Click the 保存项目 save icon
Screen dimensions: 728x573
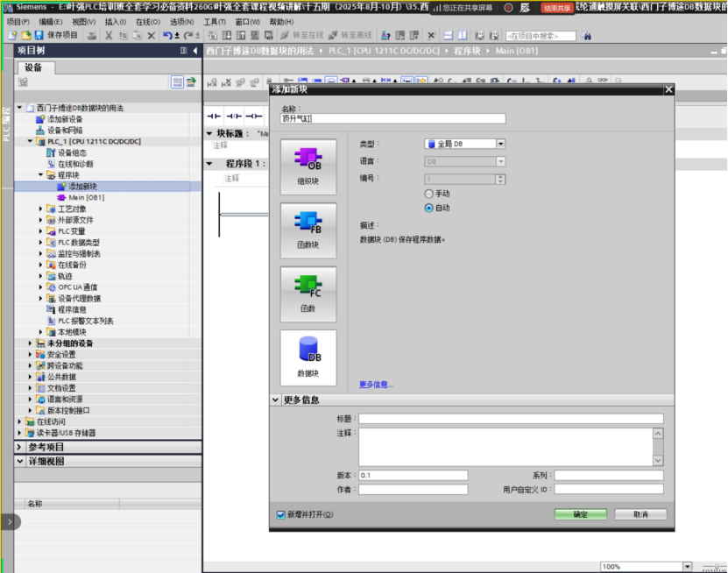(x=39, y=35)
